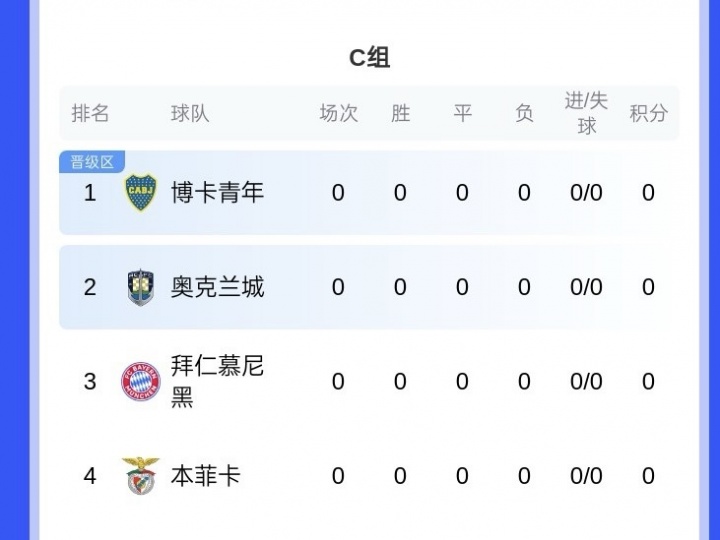Tap the 晋级区 badge label
This screenshot has height=540, width=720.
[92, 161]
